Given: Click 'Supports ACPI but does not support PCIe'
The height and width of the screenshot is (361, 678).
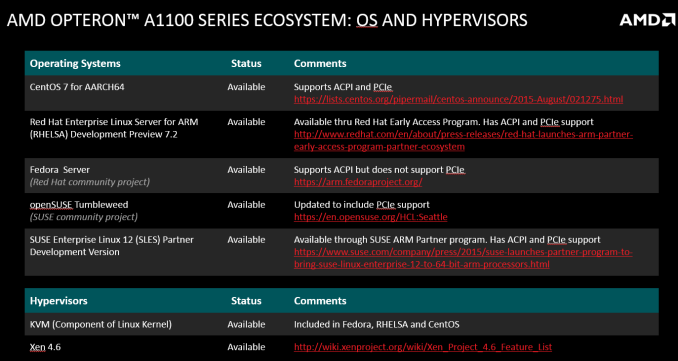Looking at the screenshot, I should click(x=380, y=170).
